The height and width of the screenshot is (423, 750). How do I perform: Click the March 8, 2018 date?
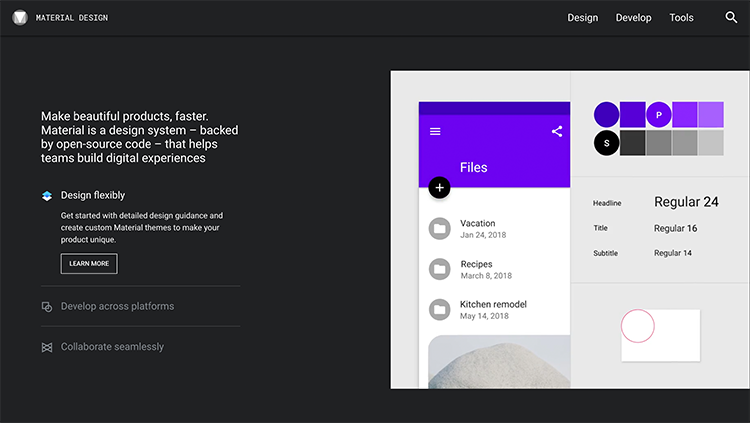(486, 276)
